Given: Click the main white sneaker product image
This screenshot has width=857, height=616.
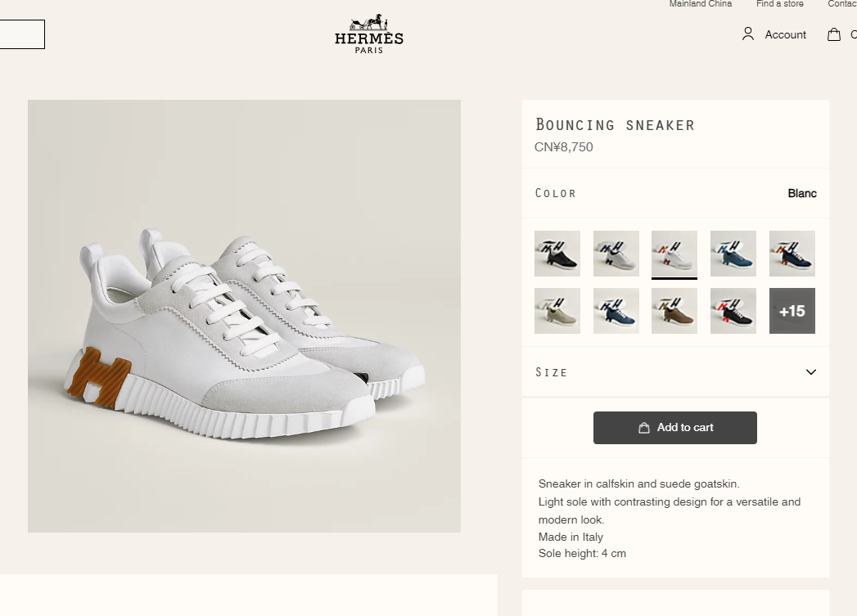Looking at the screenshot, I should (244, 316).
